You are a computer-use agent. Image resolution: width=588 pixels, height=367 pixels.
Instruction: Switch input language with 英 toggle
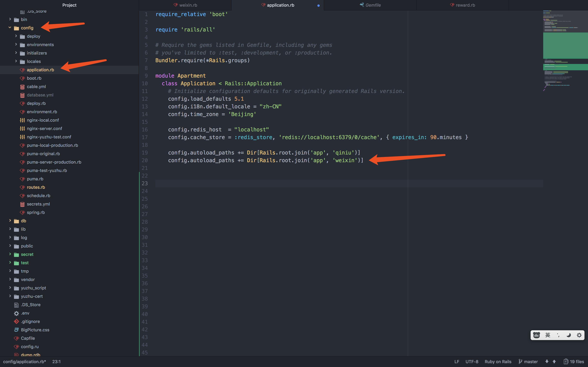[x=548, y=335]
